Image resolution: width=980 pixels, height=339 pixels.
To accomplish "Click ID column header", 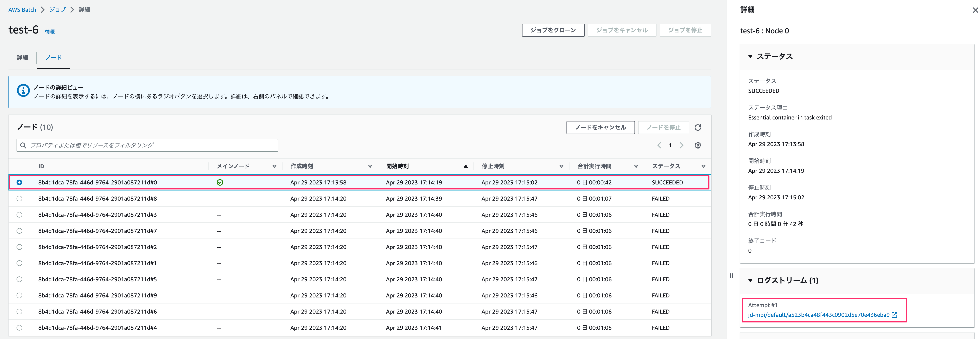I will [x=41, y=166].
